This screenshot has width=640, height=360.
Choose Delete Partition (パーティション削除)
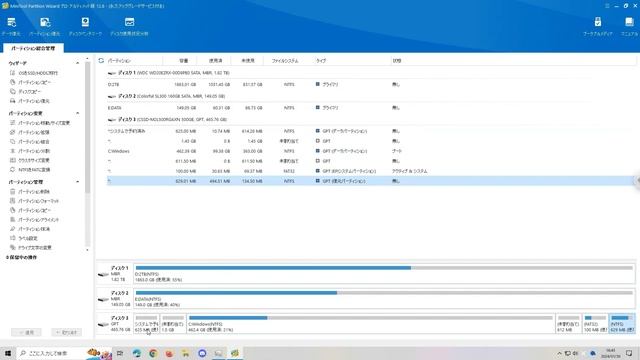pyautogui.click(x=34, y=191)
